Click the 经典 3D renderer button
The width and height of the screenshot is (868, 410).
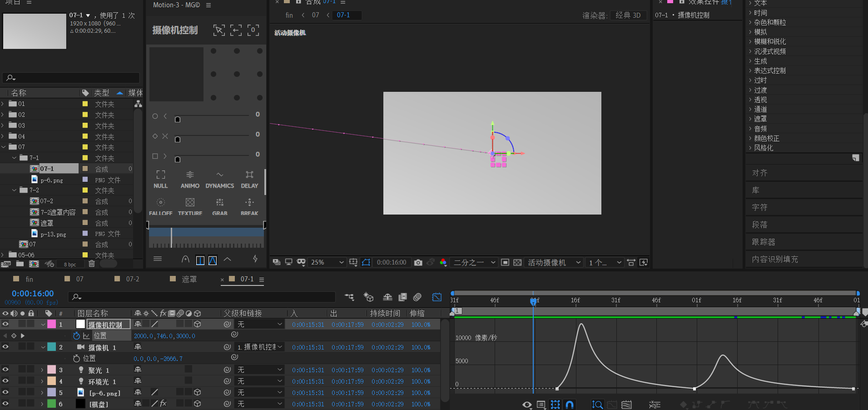(628, 15)
